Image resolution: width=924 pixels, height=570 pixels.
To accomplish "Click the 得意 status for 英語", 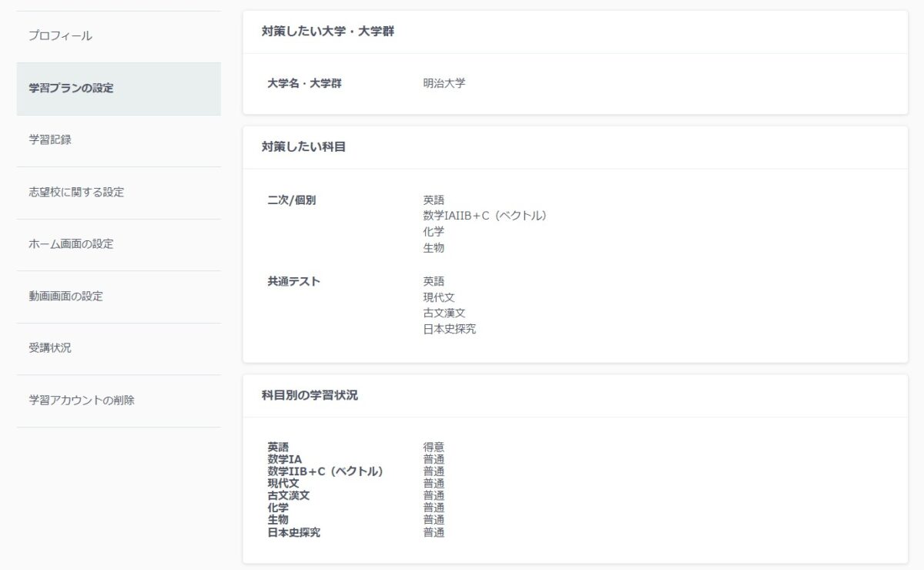I will click(434, 447).
